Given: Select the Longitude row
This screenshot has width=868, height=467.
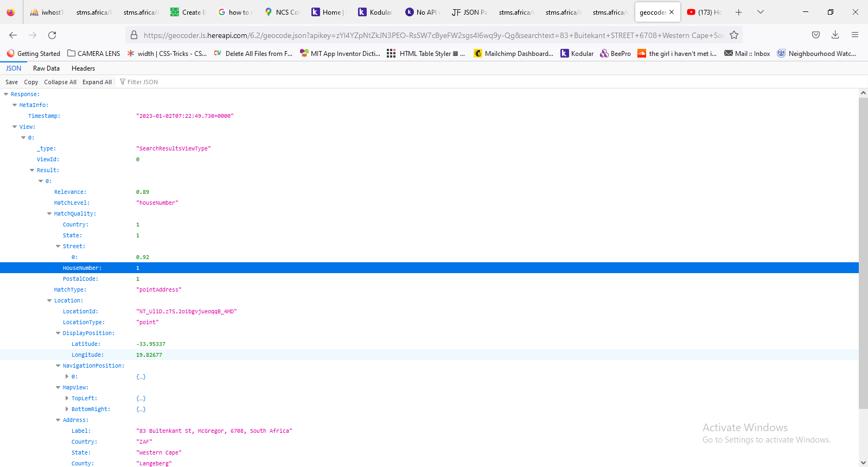Looking at the screenshot, I should (429, 355).
